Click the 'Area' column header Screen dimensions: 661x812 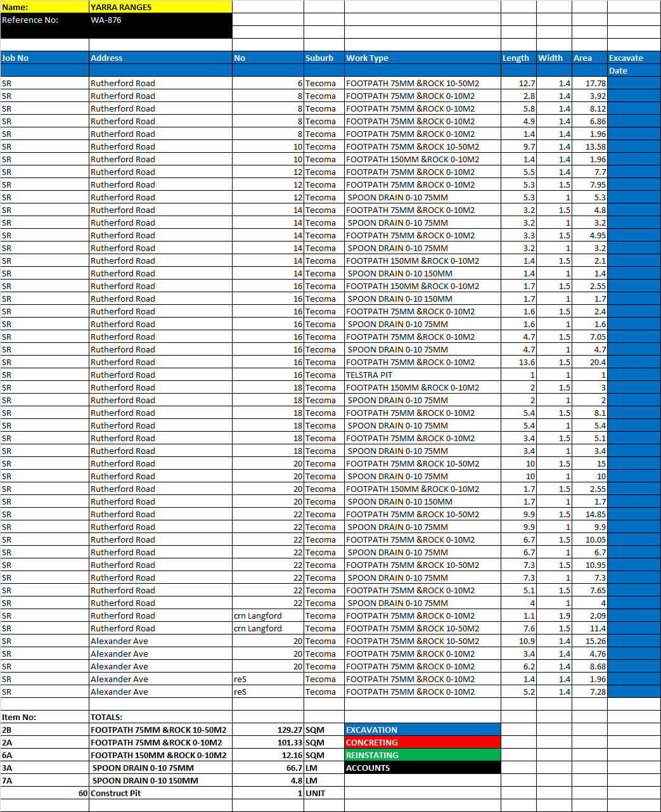point(589,58)
